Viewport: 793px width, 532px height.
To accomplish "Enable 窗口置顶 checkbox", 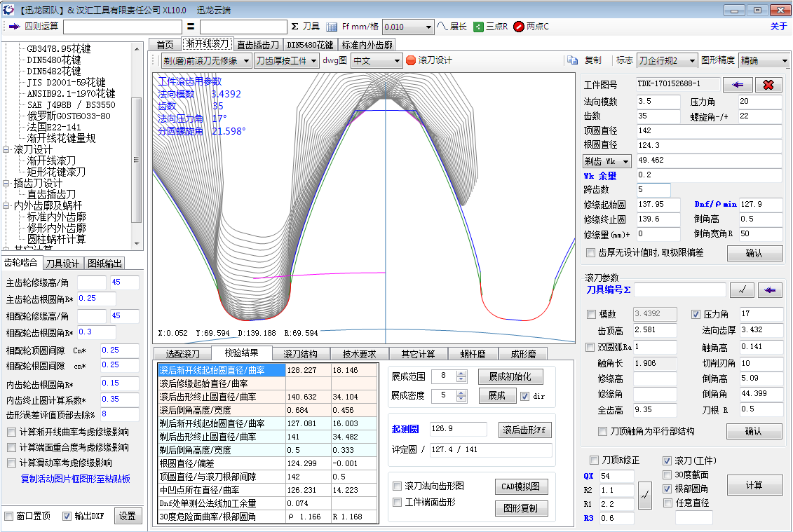I will [8, 517].
